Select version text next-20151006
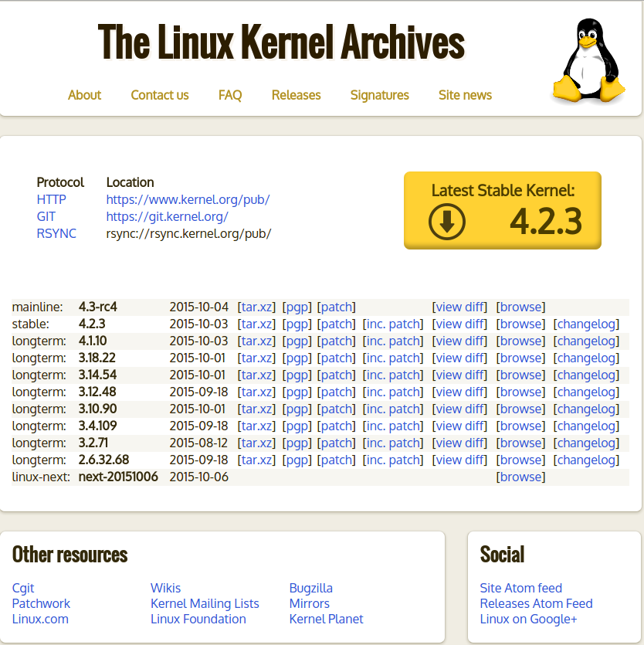 point(118,477)
